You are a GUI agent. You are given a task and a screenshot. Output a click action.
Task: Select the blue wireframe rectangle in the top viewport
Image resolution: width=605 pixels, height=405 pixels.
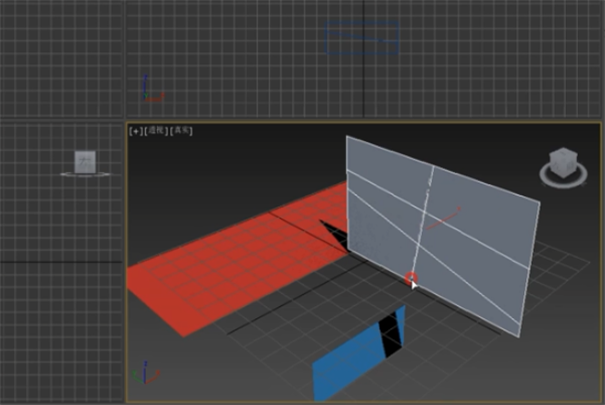pyautogui.click(x=362, y=38)
